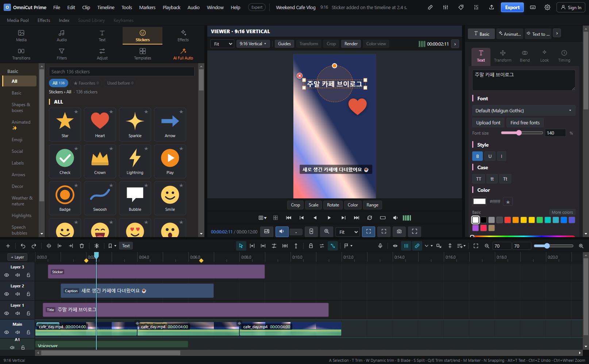The width and height of the screenshot is (589, 364).
Task: Zoom out the timeline with magnifier
Action: pos(487,246)
